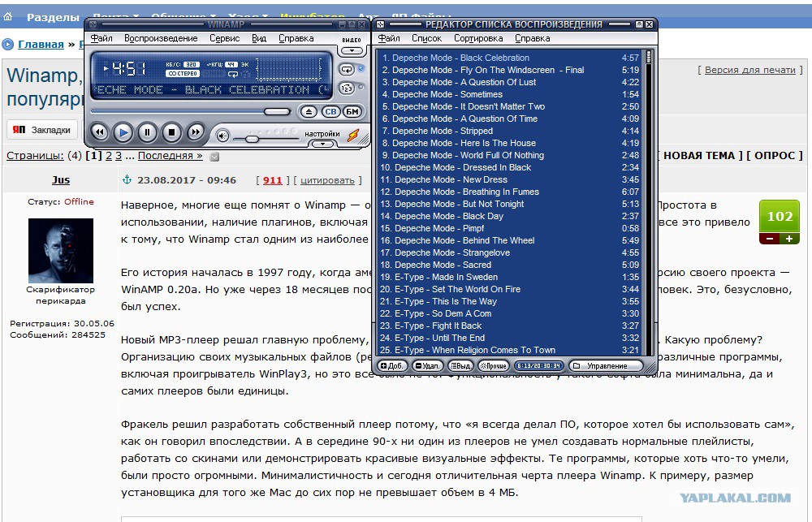Click the playlist total time display
Image resolution: width=812 pixels, height=522 pixels.
538,365
